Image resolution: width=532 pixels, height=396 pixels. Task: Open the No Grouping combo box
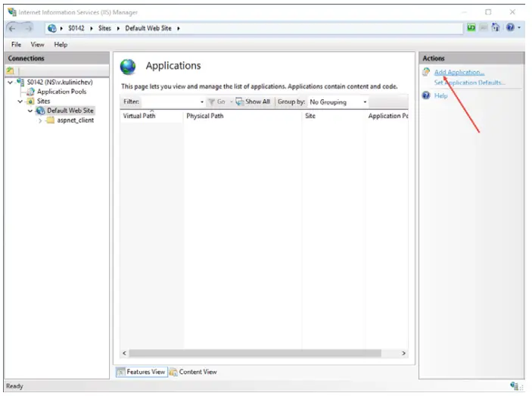click(x=338, y=101)
